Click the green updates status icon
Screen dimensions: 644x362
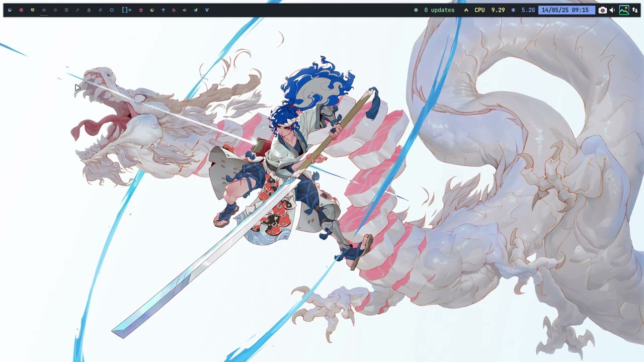(x=416, y=10)
